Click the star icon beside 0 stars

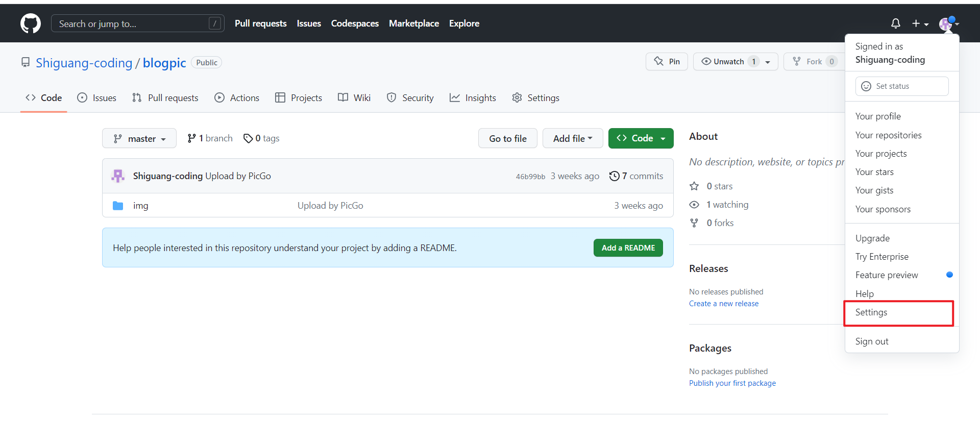coord(694,186)
